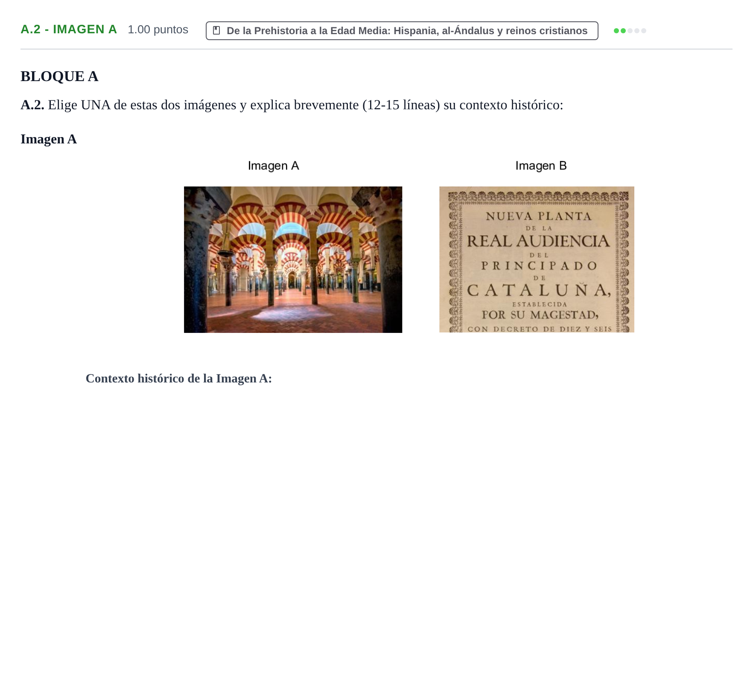The height and width of the screenshot is (700, 753).
Task: Click the 'BLOQUE A' heading
Action: [x=59, y=76]
